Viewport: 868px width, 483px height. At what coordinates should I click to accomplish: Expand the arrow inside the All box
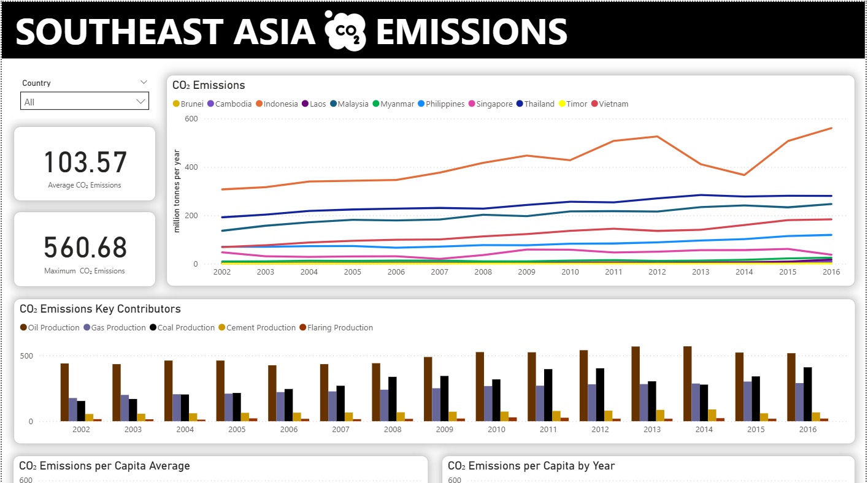(x=141, y=101)
